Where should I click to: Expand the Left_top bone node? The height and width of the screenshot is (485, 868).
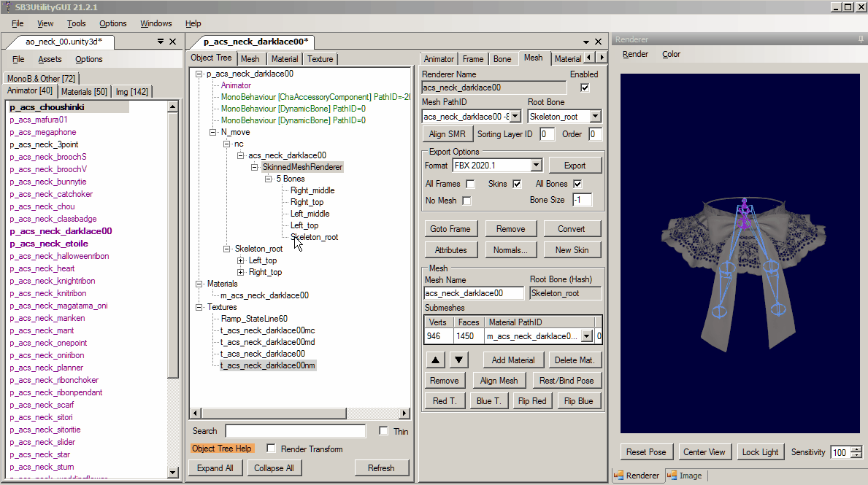pos(240,260)
